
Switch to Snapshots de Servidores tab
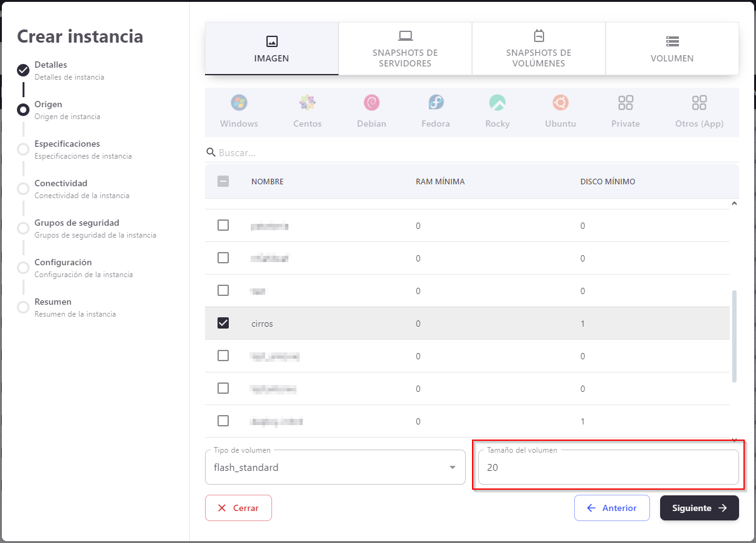405,49
